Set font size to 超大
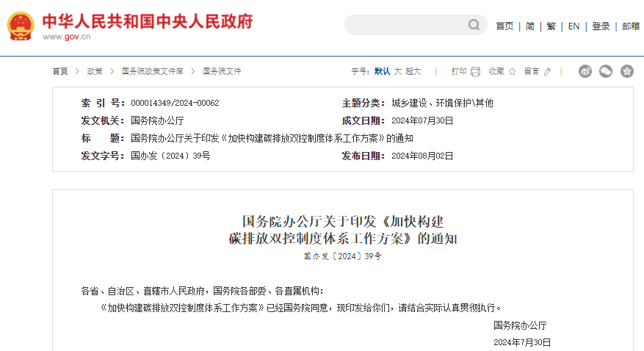The width and height of the screenshot is (644, 351). (413, 71)
